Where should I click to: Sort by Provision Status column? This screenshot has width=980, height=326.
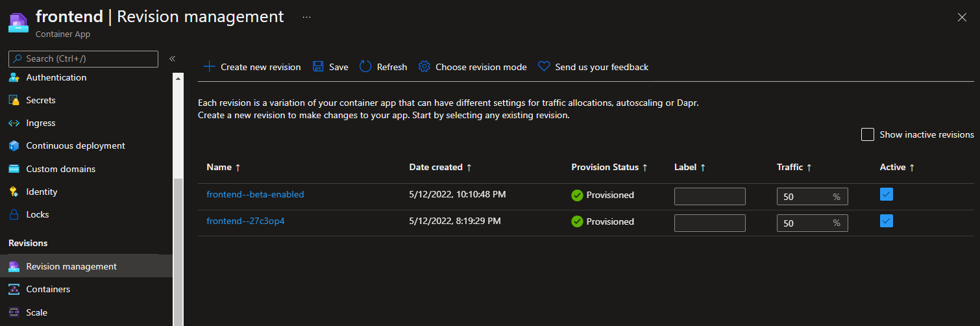609,168
